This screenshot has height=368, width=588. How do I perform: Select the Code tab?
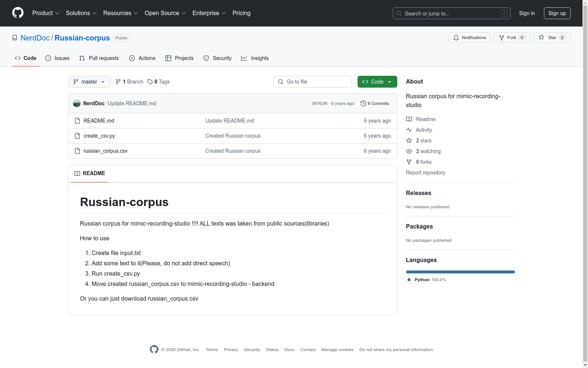[x=26, y=58]
